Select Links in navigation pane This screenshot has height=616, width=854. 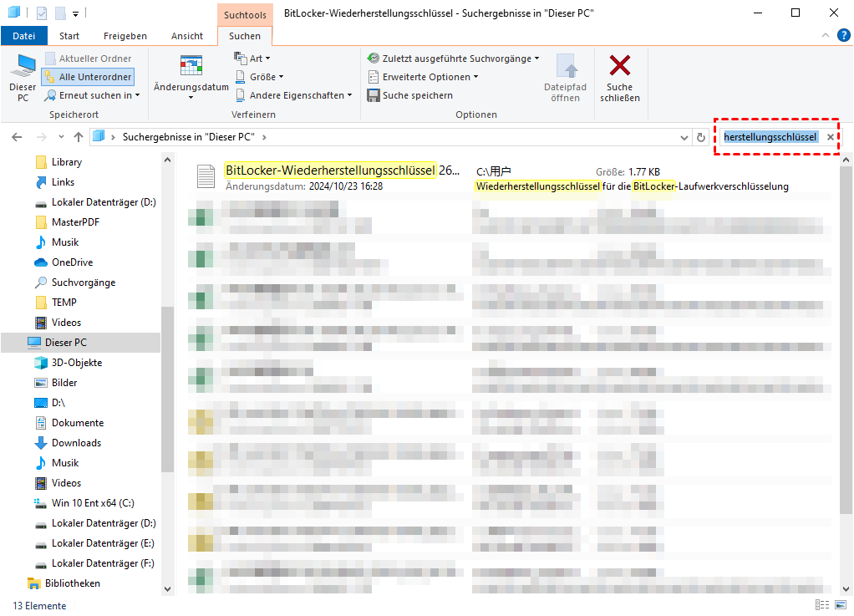pyautogui.click(x=63, y=182)
